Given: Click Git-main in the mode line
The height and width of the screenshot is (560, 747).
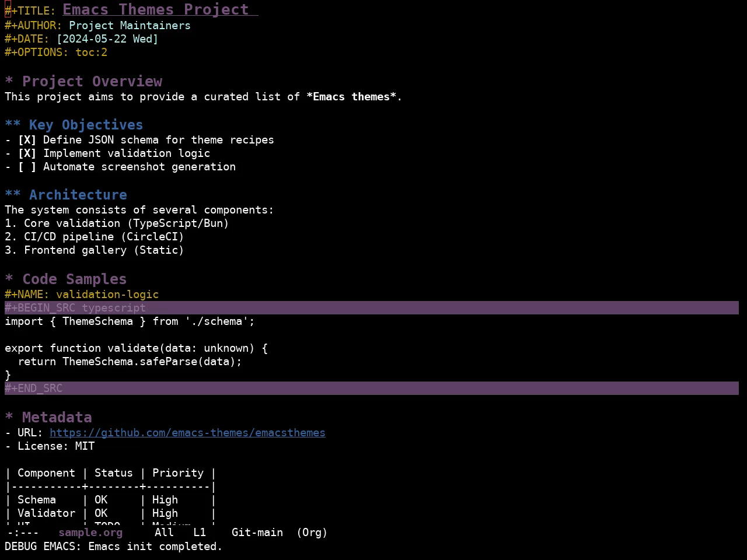Looking at the screenshot, I should click(x=257, y=533).
